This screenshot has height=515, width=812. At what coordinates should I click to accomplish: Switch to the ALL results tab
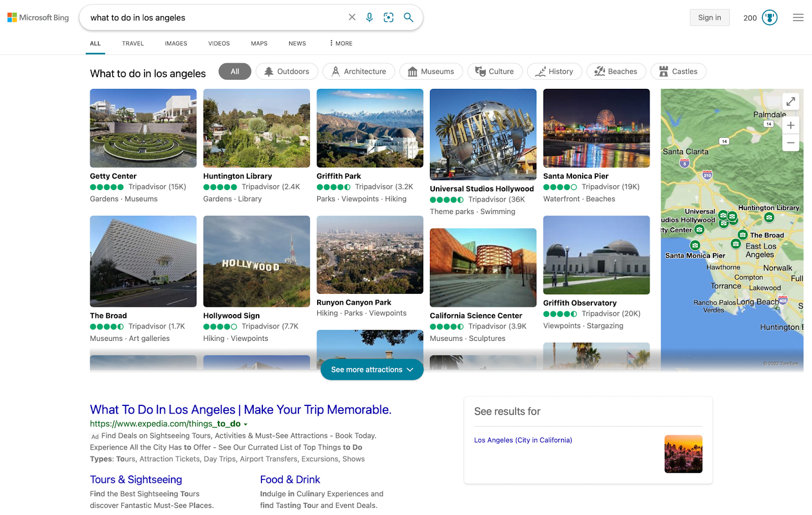point(95,44)
